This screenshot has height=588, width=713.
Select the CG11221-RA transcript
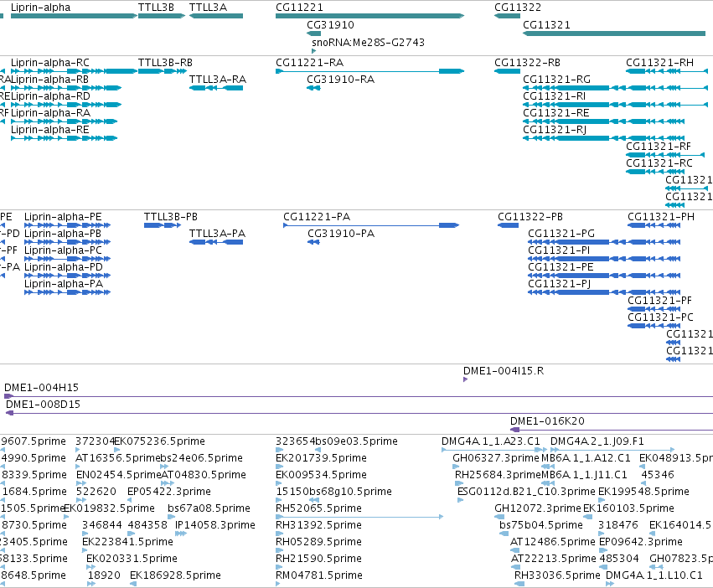tap(369, 71)
